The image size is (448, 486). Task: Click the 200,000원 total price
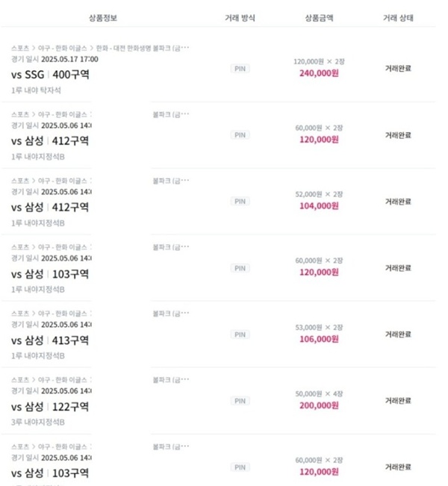(319, 405)
